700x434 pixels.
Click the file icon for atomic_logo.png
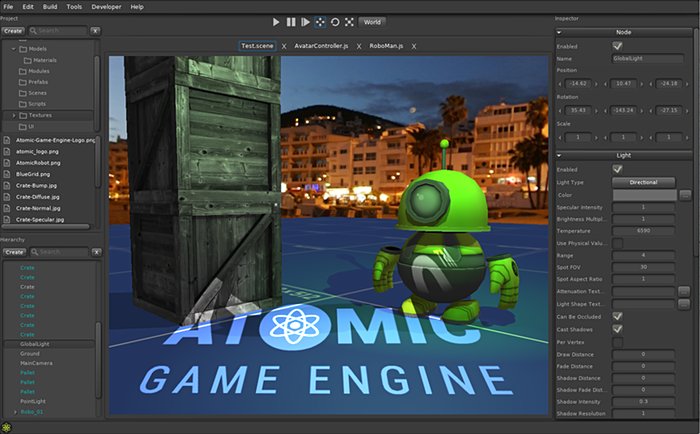7,151
